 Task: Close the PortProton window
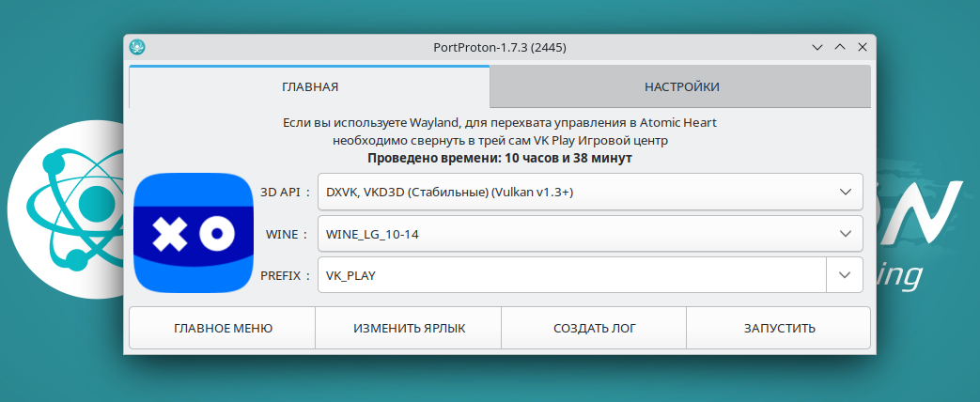862,47
